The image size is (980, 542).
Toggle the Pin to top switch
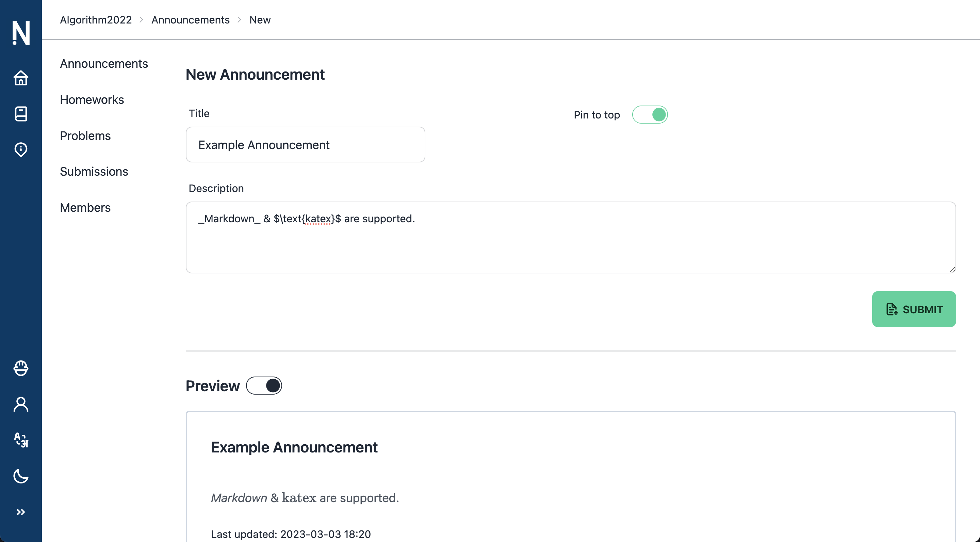click(x=650, y=115)
